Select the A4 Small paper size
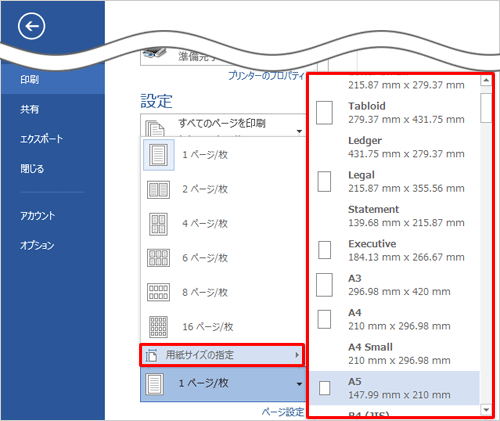The width and height of the screenshot is (500, 421). pyautogui.click(x=395, y=354)
